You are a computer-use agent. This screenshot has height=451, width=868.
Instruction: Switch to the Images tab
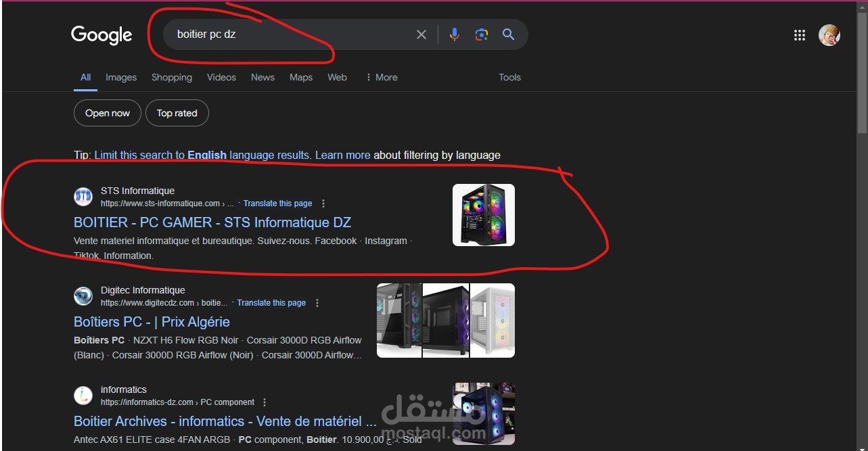[x=121, y=78]
